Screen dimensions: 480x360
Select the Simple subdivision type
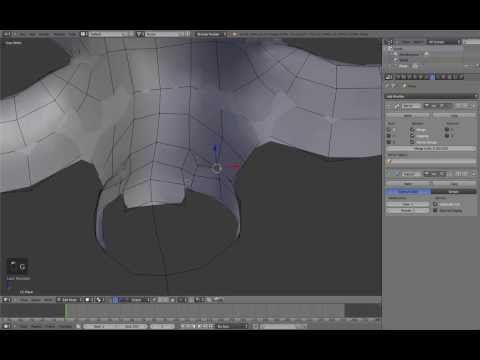[454, 192]
